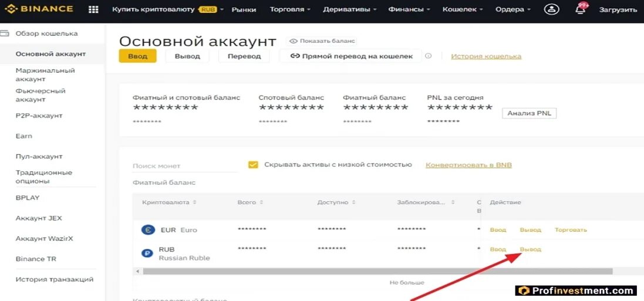Click the EUR coin icon

click(x=148, y=230)
